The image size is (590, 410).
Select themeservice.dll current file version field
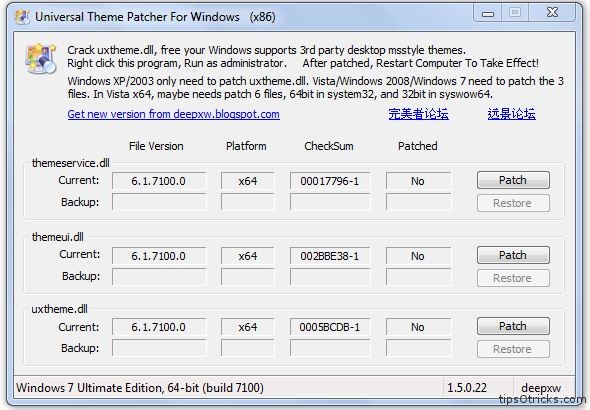tap(159, 181)
